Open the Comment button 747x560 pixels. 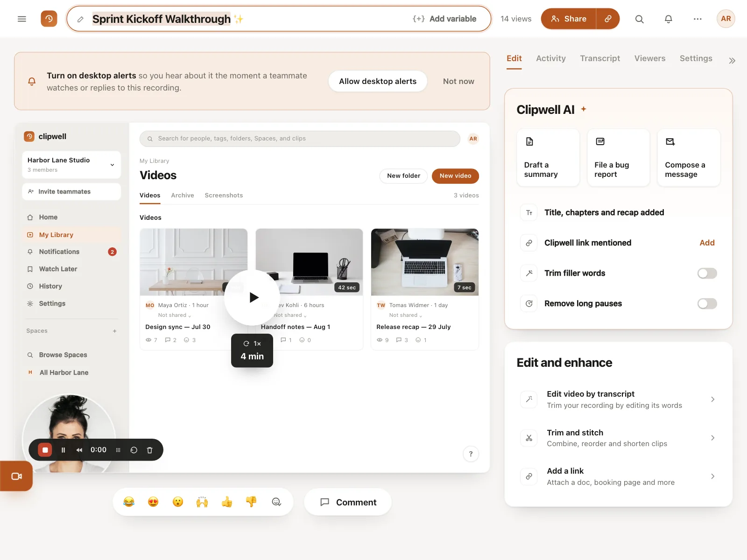348,502
